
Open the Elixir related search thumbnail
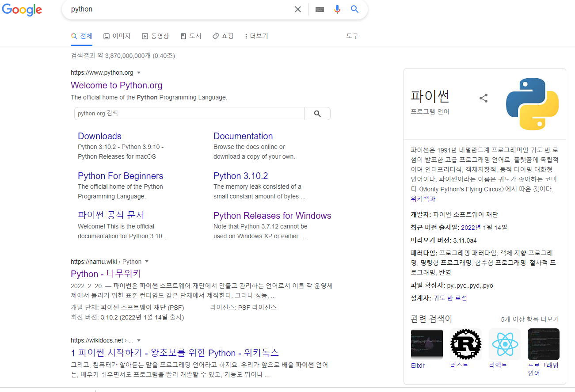click(x=426, y=344)
